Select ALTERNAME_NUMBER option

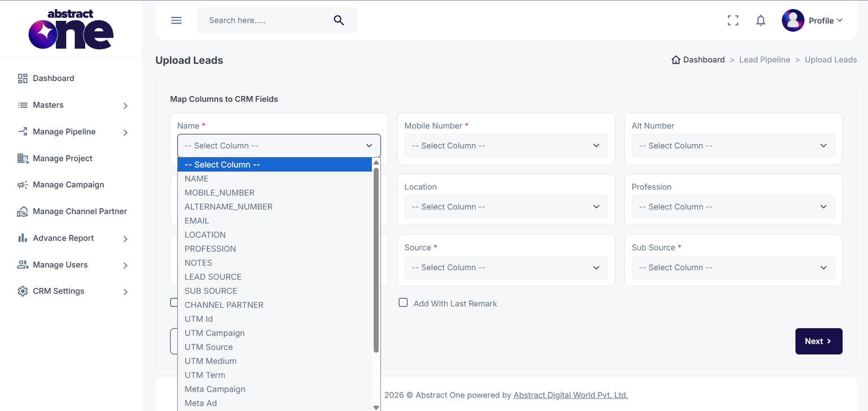coord(275,207)
